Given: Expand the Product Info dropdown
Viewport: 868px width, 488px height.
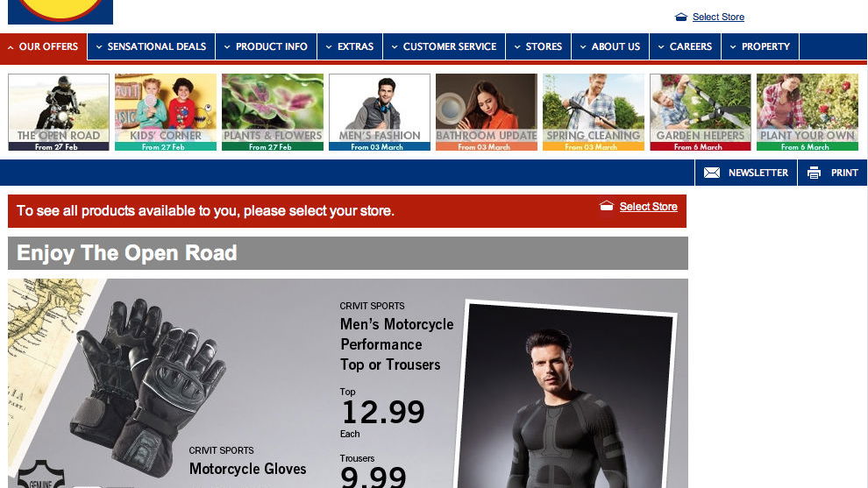Looking at the screenshot, I should pos(267,46).
